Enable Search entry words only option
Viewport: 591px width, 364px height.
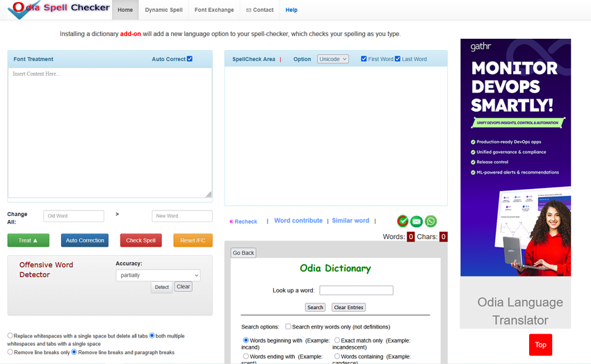pos(289,326)
